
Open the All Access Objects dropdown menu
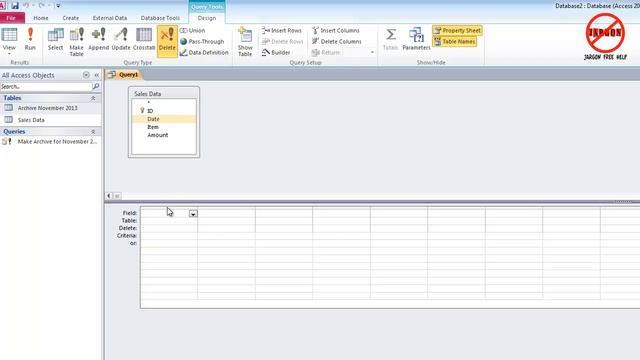[x=86, y=75]
